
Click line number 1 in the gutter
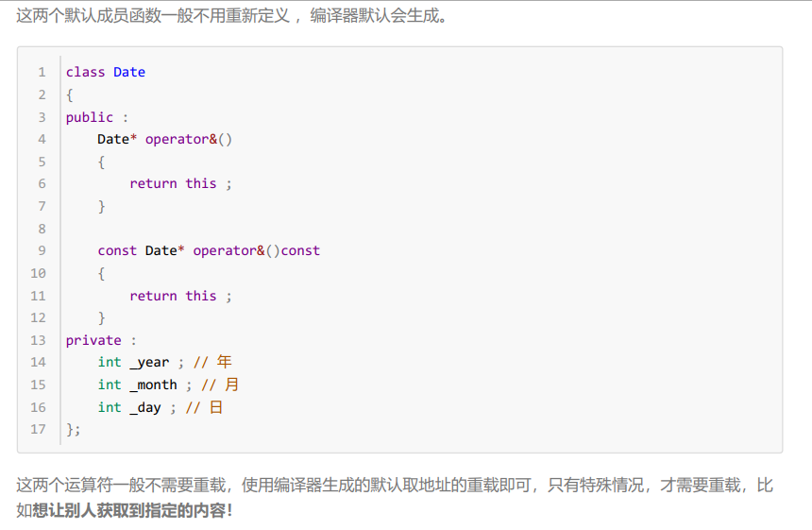(42, 72)
